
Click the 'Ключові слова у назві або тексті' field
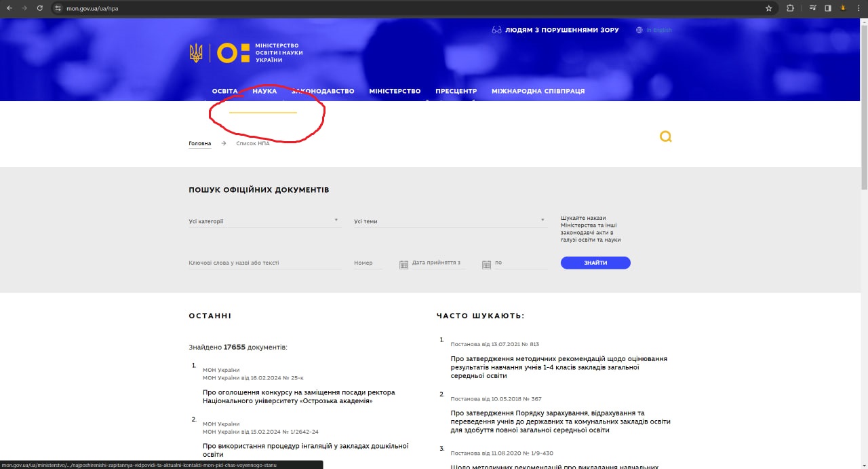[264, 263]
